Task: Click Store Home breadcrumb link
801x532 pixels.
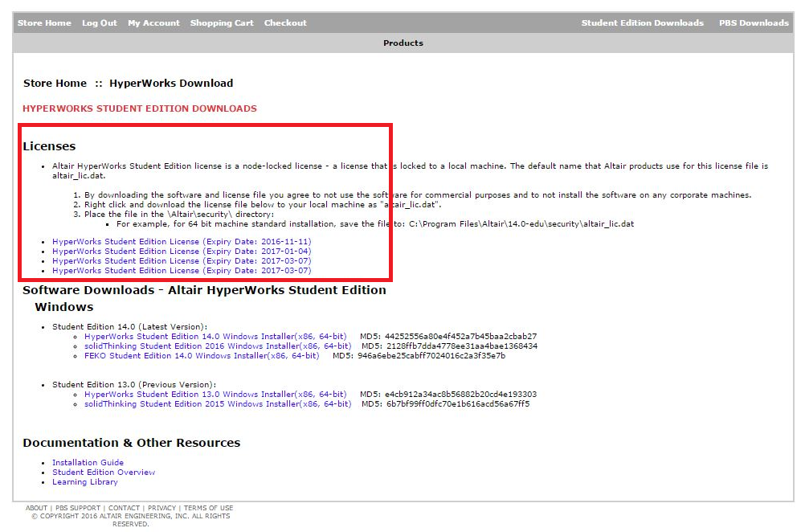Action: pyautogui.click(x=55, y=84)
